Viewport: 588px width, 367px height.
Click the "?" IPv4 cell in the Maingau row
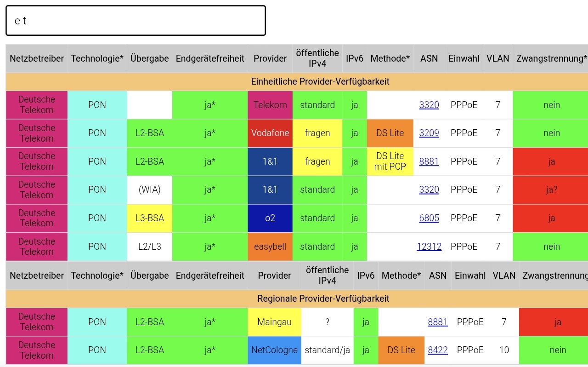pos(327,322)
